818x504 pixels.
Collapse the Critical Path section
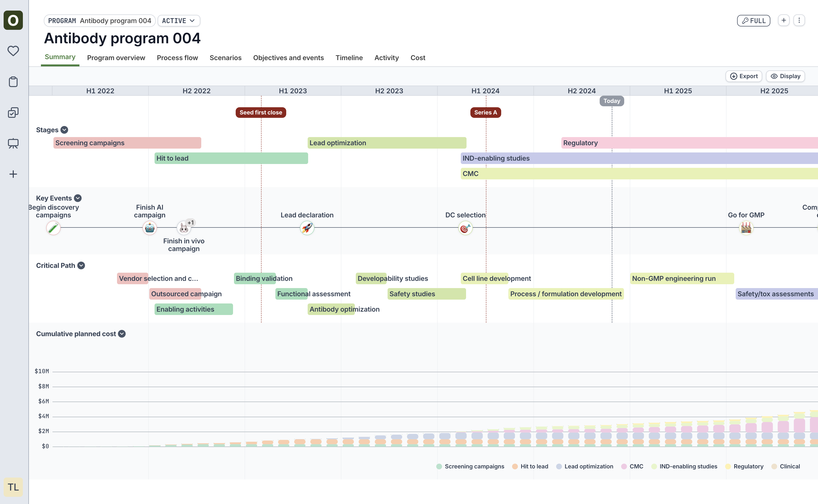tap(81, 266)
